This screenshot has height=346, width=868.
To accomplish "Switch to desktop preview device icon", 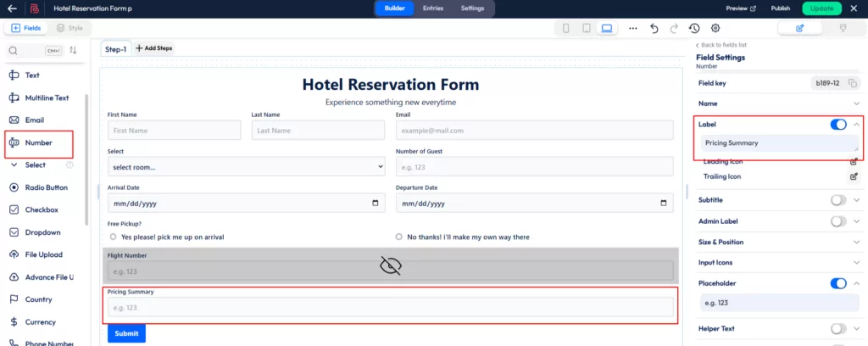I will point(607,28).
